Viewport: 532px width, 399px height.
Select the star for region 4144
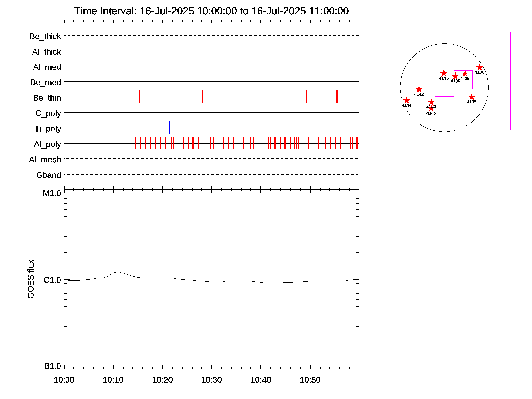pyautogui.click(x=407, y=100)
